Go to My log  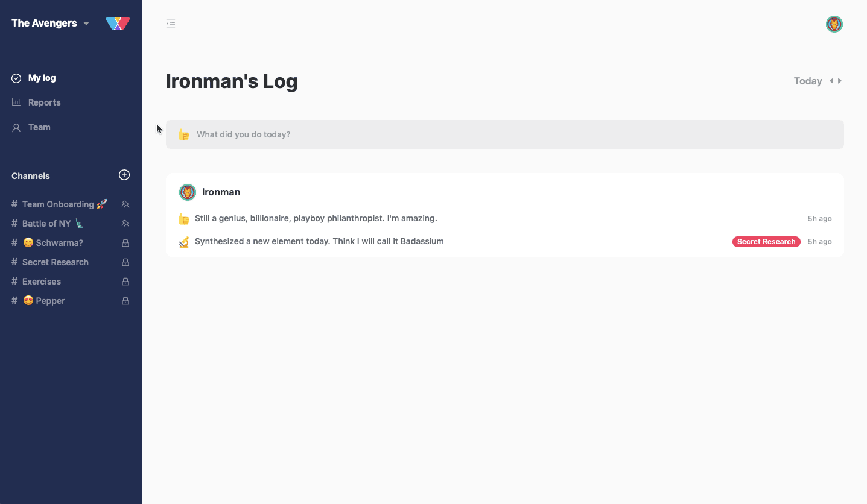[x=34, y=78]
